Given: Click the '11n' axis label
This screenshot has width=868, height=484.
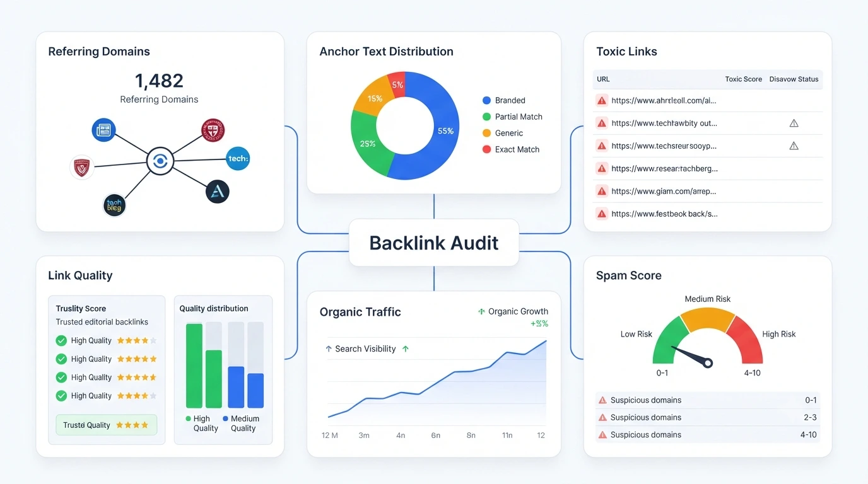Looking at the screenshot, I should pyautogui.click(x=507, y=435).
